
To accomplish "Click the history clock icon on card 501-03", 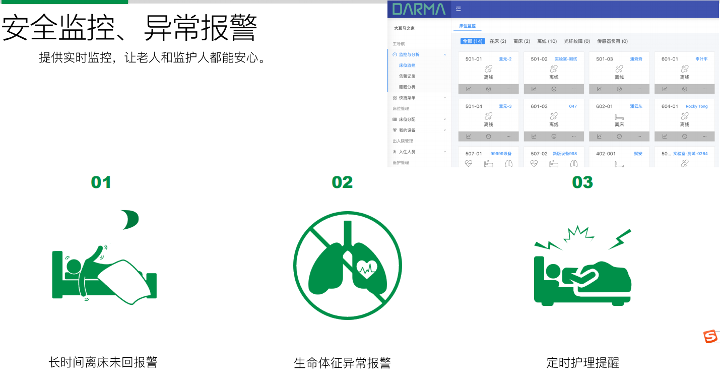I will pyautogui.click(x=619, y=89).
